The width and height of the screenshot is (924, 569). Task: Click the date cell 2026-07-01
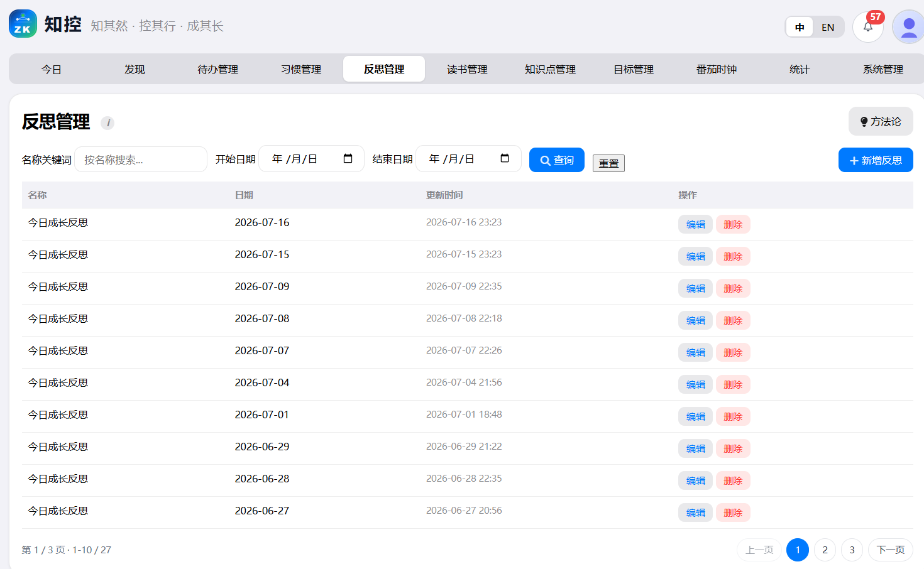coord(262,415)
